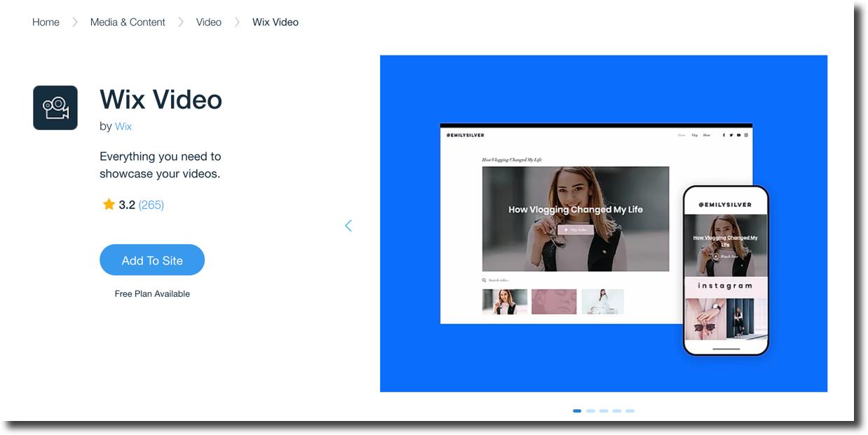Click the 3.2 rating value
868x435 pixels.
coord(127,205)
